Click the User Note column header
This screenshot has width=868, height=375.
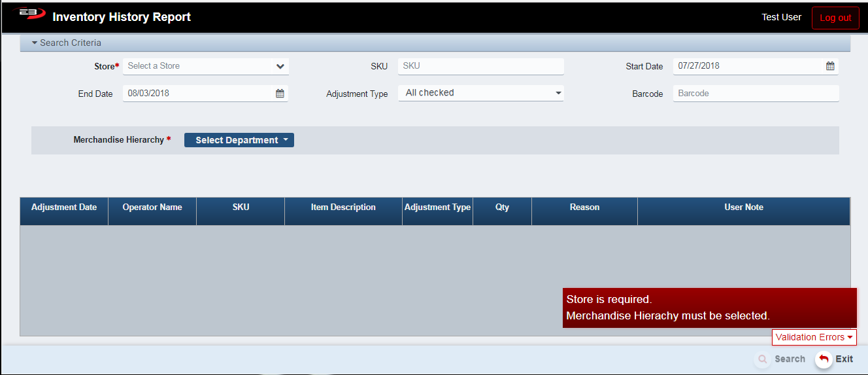click(744, 207)
